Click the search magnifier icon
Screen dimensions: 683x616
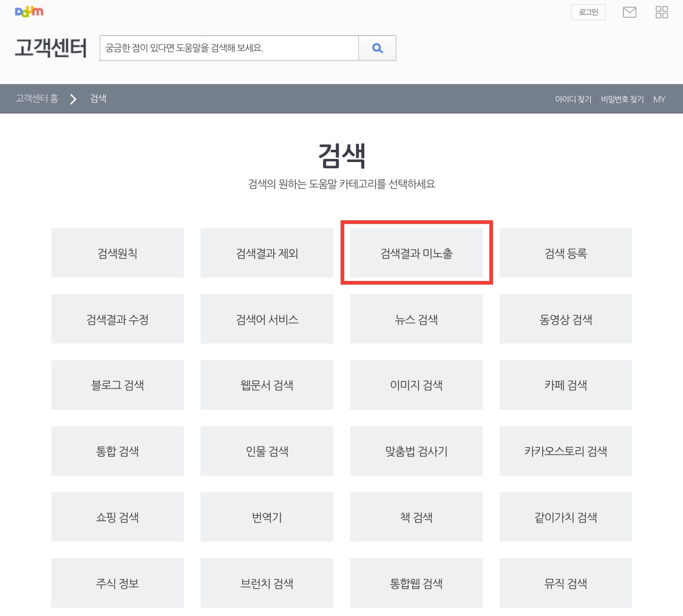coord(377,48)
